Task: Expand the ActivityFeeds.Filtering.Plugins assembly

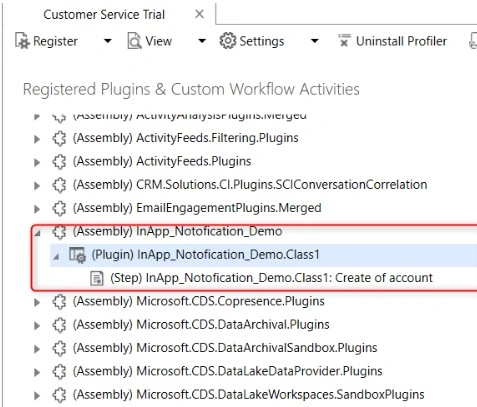Action: point(37,139)
